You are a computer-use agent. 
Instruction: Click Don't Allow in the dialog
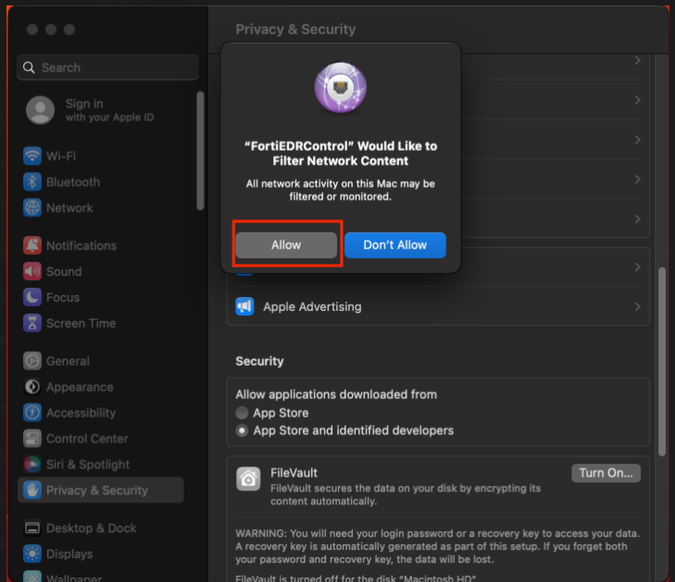395,245
